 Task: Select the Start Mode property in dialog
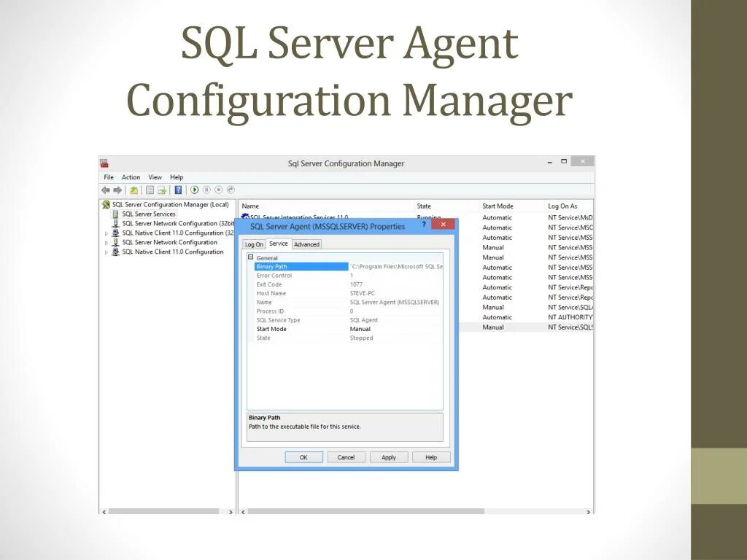[x=271, y=329]
